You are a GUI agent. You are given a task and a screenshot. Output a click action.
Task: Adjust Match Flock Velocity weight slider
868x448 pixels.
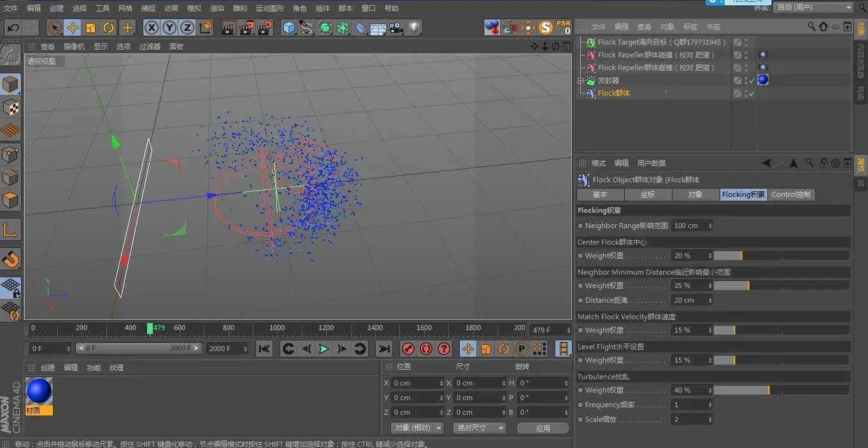[781, 330]
